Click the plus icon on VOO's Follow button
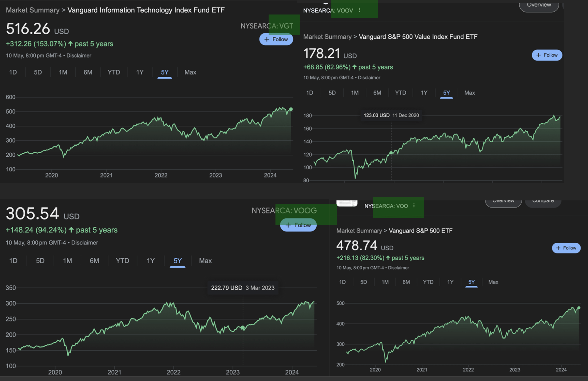The image size is (588, 381). click(x=558, y=248)
